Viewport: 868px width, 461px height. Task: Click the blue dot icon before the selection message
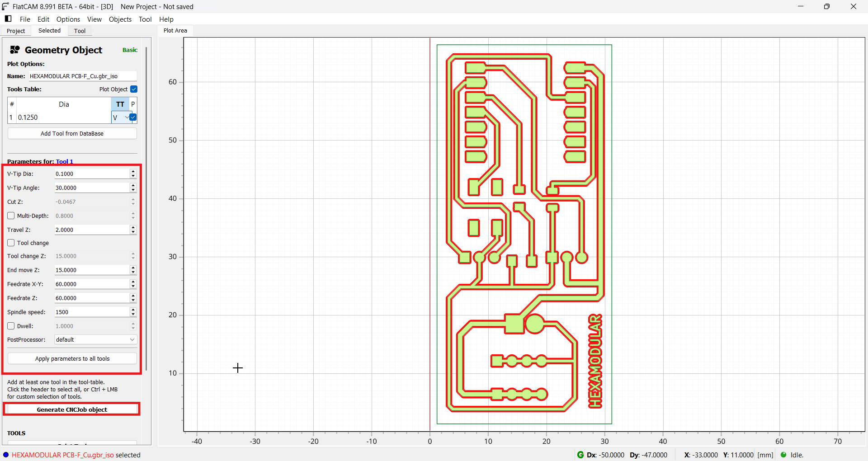coord(6,455)
